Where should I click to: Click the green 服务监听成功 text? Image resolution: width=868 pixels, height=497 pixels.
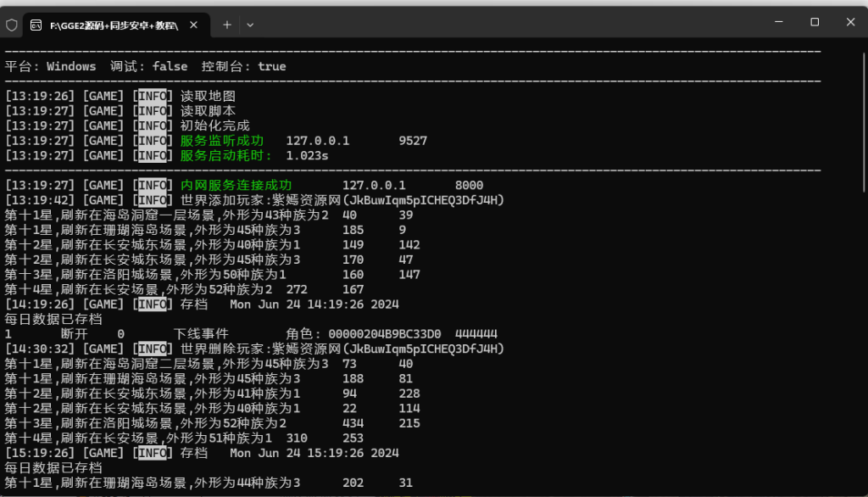221,141
